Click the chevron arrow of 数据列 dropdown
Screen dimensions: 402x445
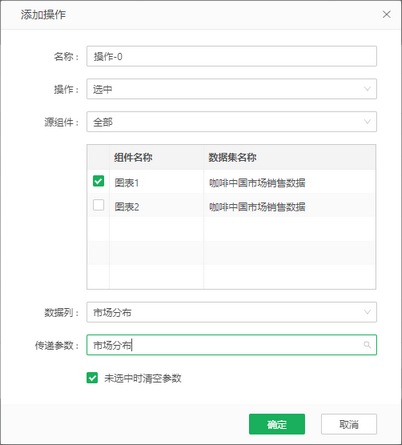367,312
